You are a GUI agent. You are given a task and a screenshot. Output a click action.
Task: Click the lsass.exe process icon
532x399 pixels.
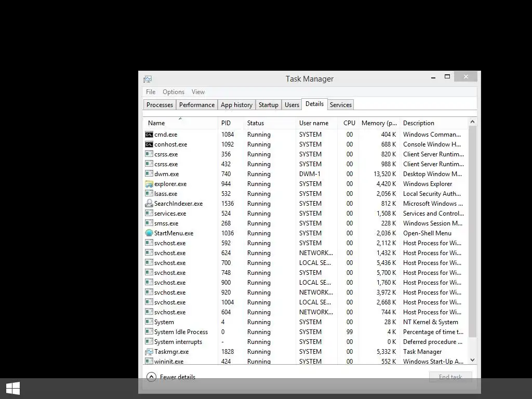click(149, 193)
